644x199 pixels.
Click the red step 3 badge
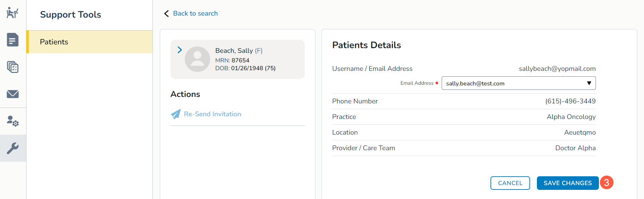pos(606,183)
